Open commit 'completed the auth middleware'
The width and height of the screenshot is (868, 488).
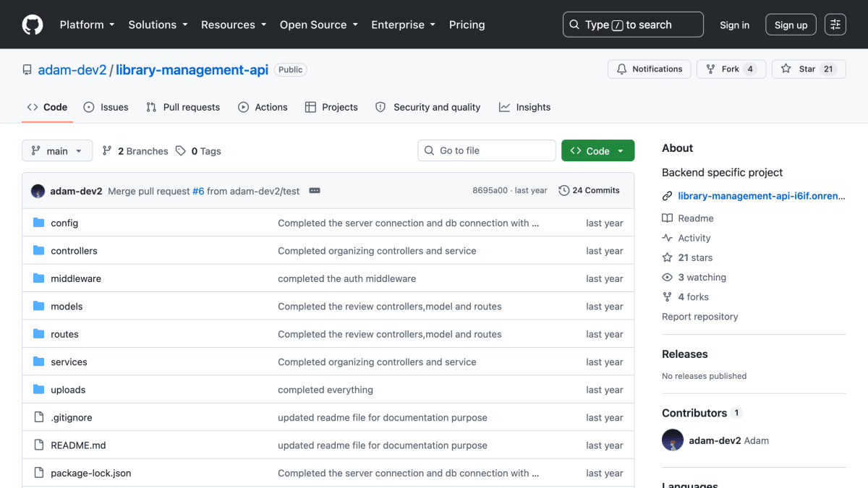tap(346, 278)
